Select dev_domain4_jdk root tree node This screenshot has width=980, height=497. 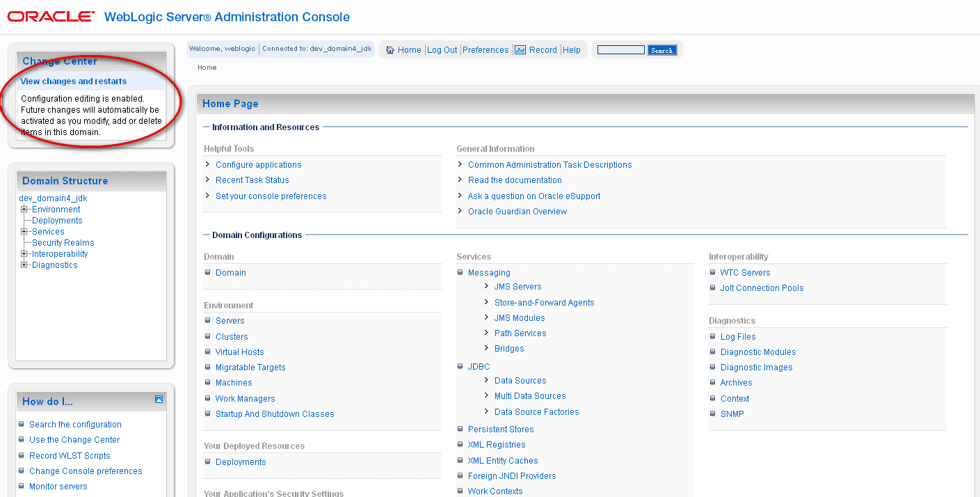pos(53,198)
